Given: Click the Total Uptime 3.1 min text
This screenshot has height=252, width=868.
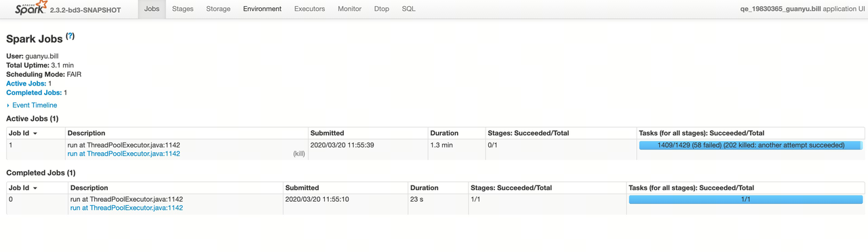Looking at the screenshot, I should coord(40,65).
